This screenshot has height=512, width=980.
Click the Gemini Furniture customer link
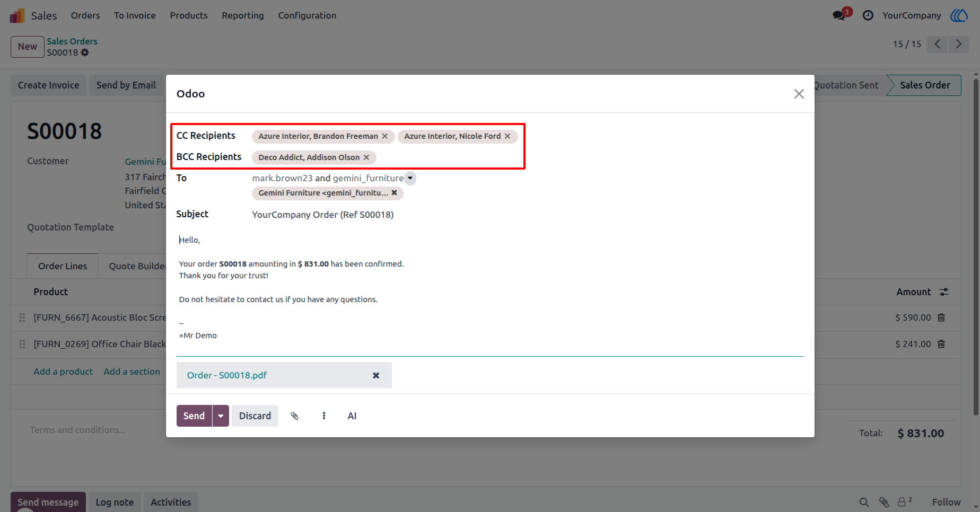pyautogui.click(x=145, y=162)
